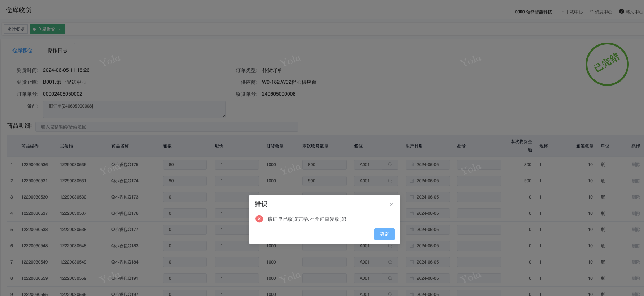Click the 商品明细 barcode search input
Viewport: 644px width, 296px height.
pos(167,127)
